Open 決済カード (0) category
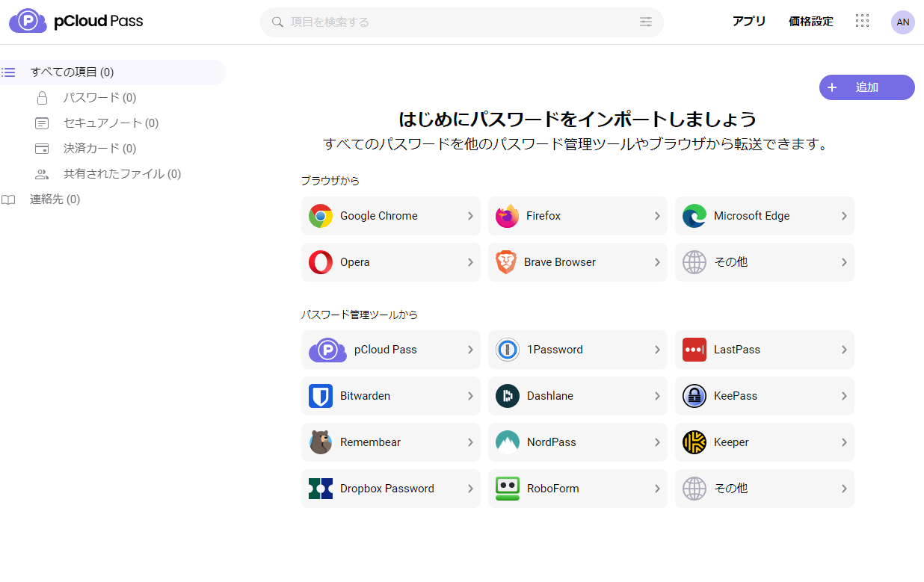Screen dimensions: 924x582 tap(99, 149)
